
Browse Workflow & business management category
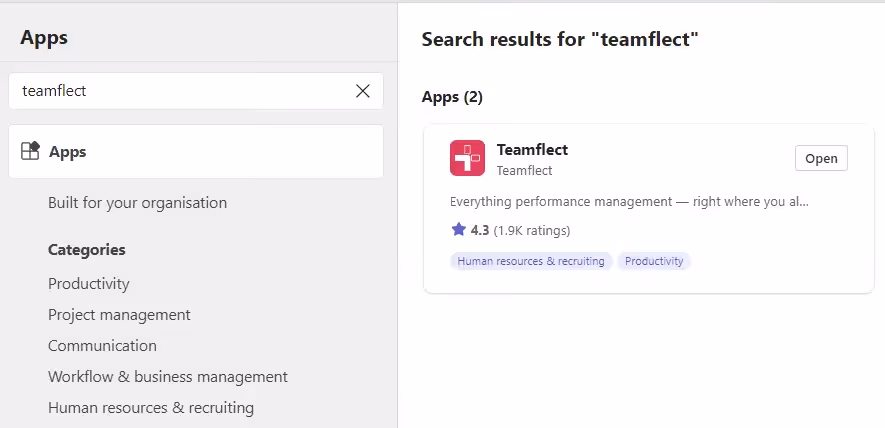click(168, 377)
